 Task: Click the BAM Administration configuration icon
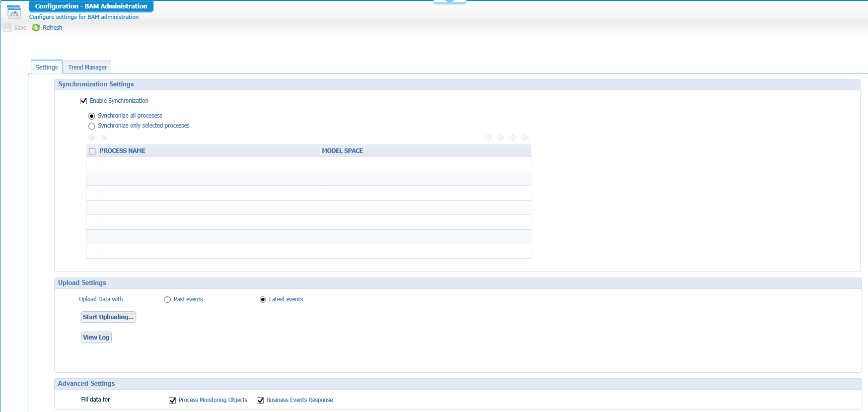point(14,12)
